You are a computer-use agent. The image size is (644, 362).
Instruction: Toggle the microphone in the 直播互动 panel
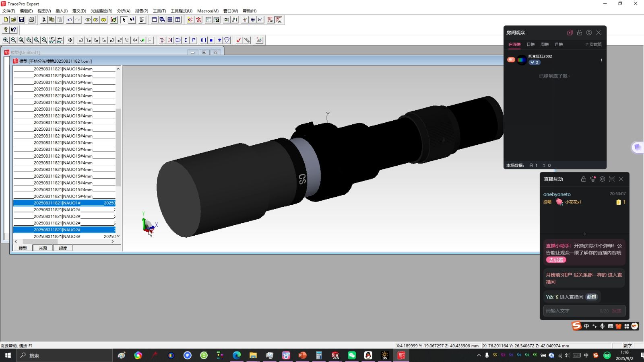point(592,179)
